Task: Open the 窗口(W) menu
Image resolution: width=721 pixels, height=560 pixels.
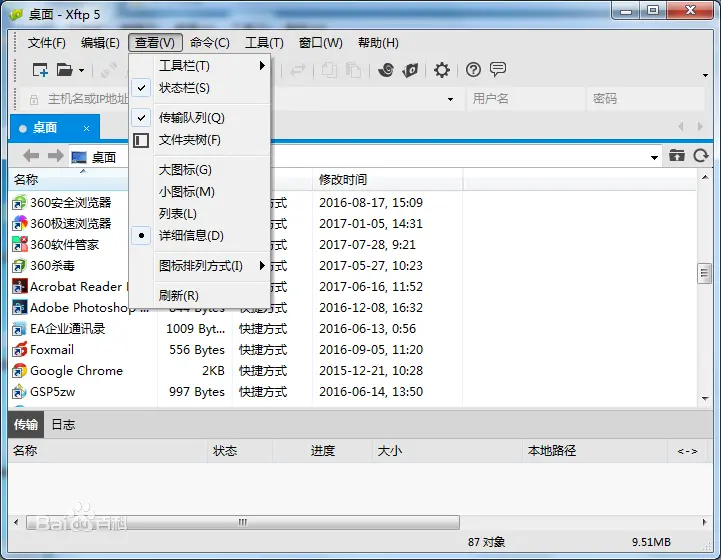Action: pos(320,43)
